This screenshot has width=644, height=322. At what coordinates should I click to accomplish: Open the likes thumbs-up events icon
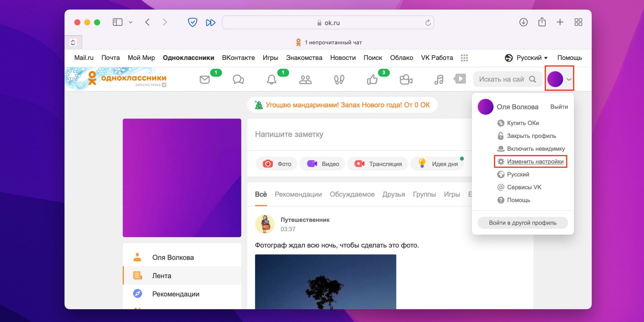(372, 80)
